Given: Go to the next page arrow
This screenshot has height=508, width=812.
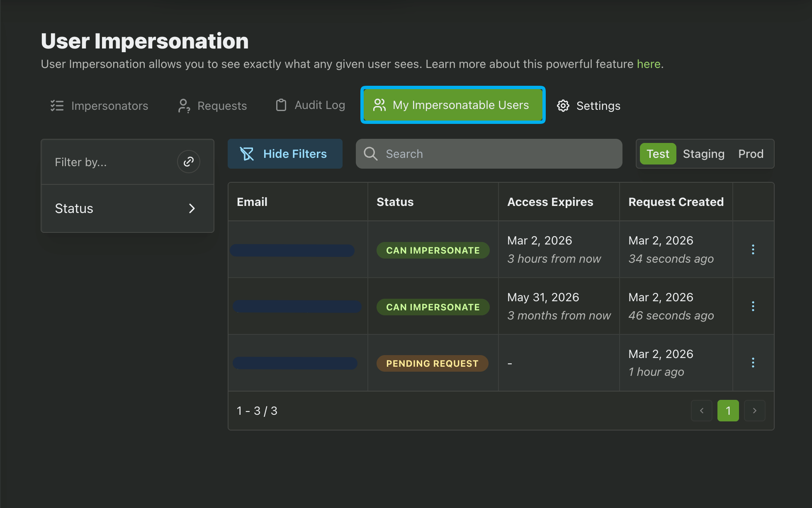Looking at the screenshot, I should pos(754,411).
